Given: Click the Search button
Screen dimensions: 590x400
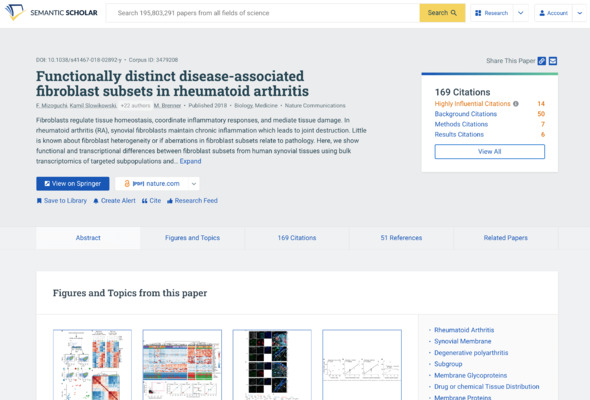Looking at the screenshot, I should coord(442,13).
